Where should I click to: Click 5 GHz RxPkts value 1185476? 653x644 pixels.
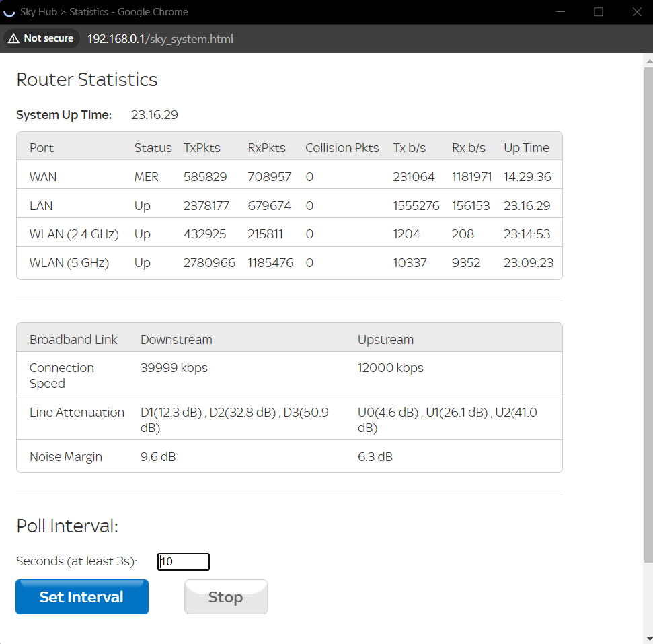[x=271, y=263]
